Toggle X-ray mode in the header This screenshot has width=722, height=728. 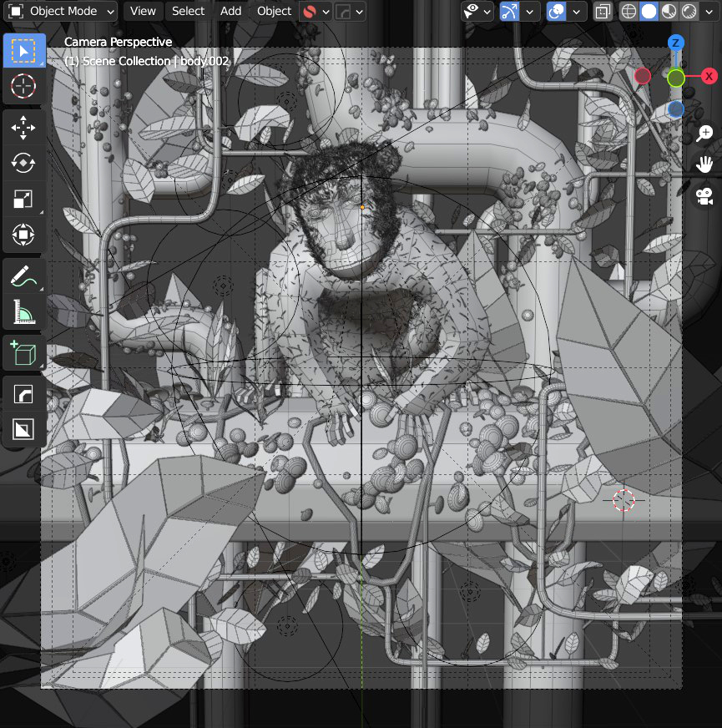[x=602, y=12]
